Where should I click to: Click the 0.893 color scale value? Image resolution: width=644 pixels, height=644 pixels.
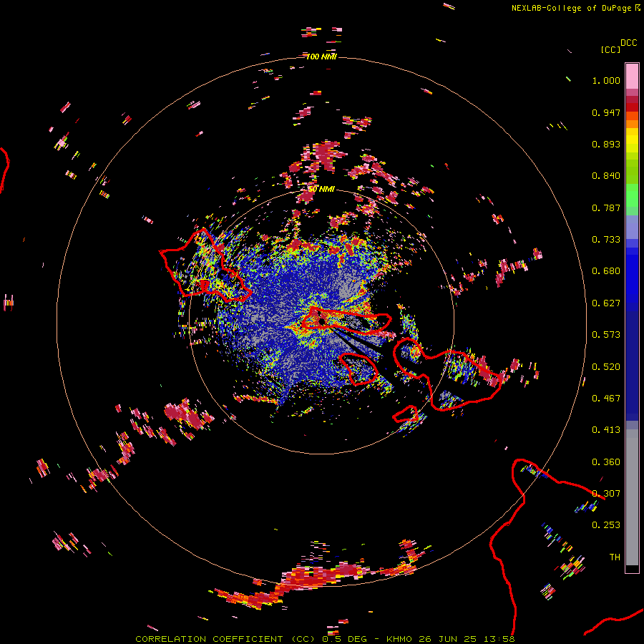pyautogui.click(x=606, y=144)
